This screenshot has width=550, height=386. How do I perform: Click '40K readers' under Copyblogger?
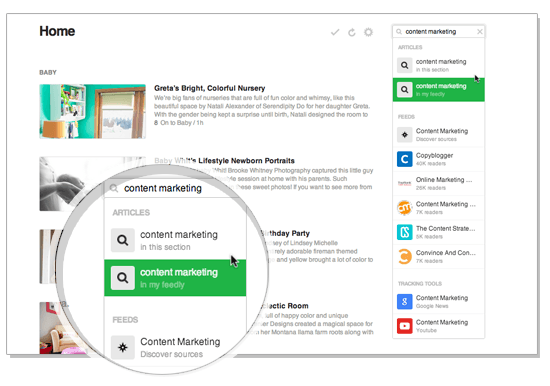pos(431,164)
